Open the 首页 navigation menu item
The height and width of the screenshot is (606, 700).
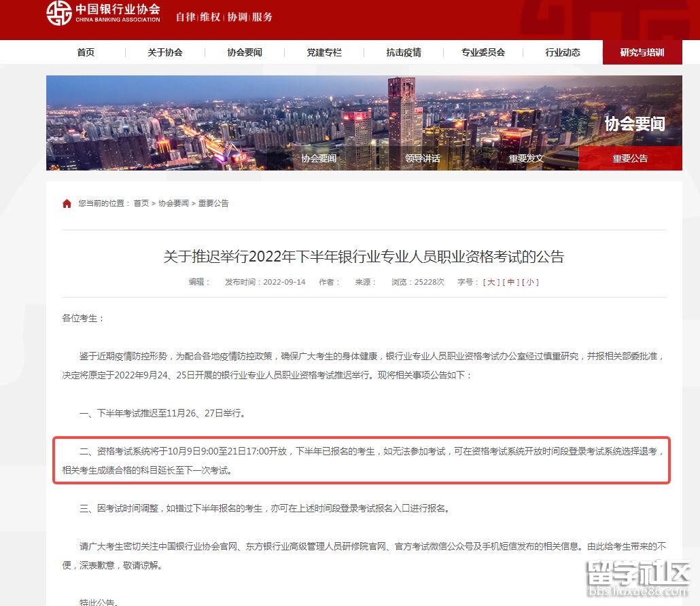86,52
